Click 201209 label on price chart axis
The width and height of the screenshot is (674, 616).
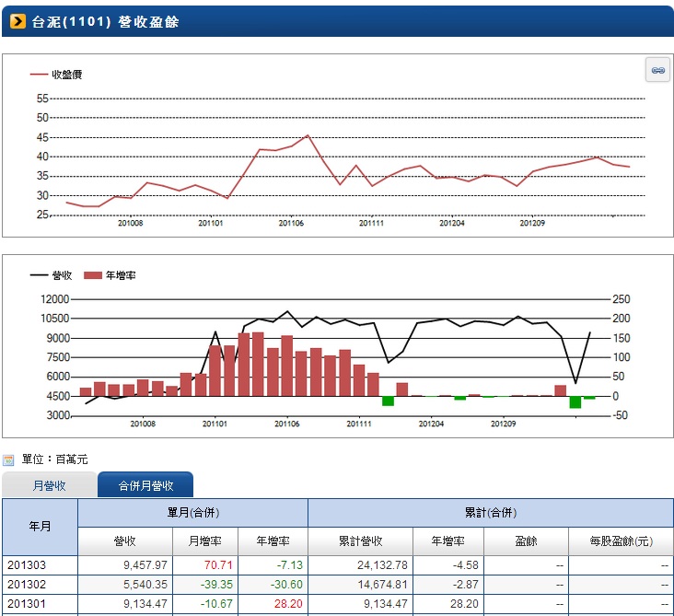pos(532,223)
